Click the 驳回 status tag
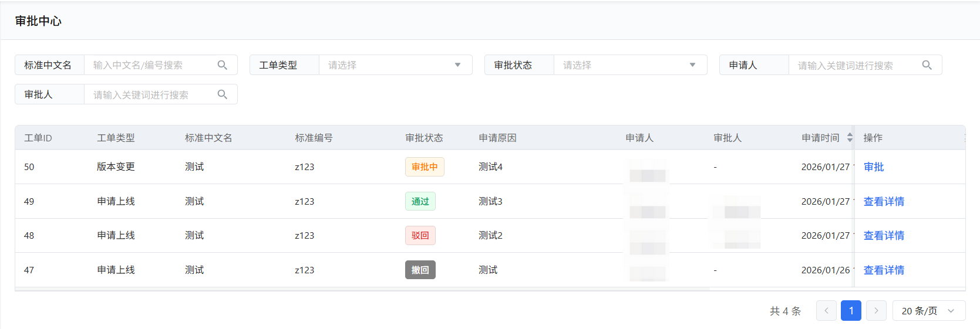The height and width of the screenshot is (329, 980). [x=420, y=236]
